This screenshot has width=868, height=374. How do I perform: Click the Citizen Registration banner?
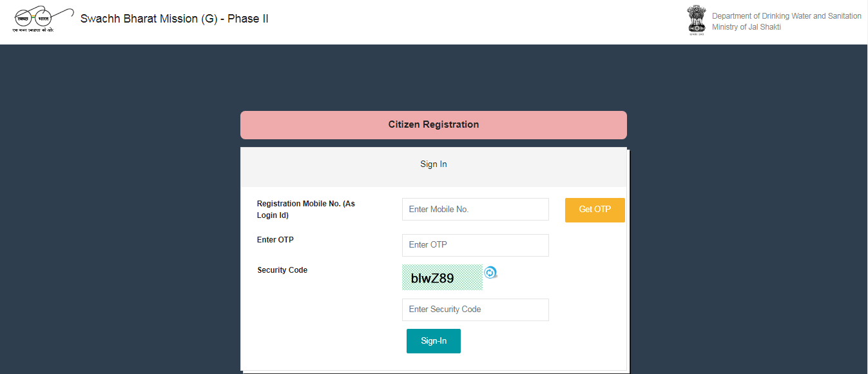click(x=434, y=125)
